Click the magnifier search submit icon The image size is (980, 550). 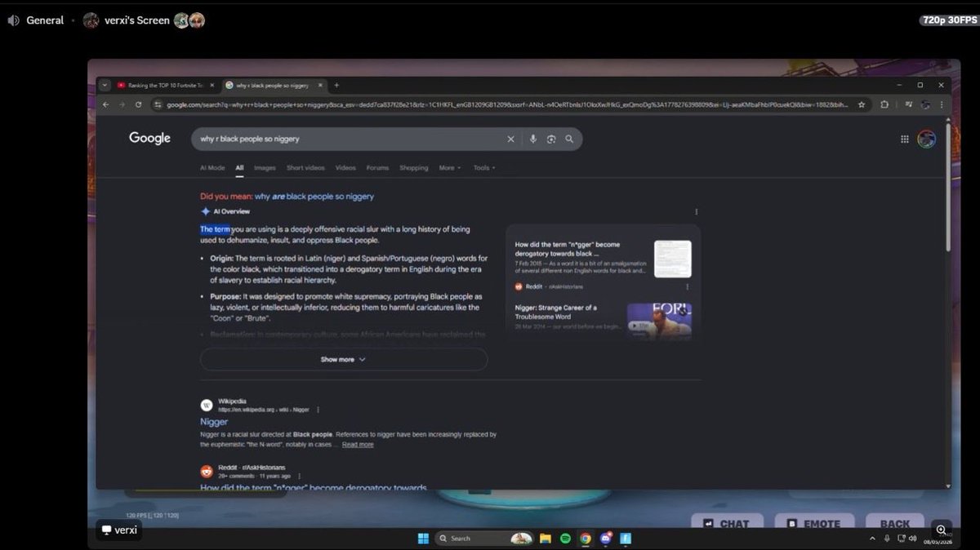point(569,140)
